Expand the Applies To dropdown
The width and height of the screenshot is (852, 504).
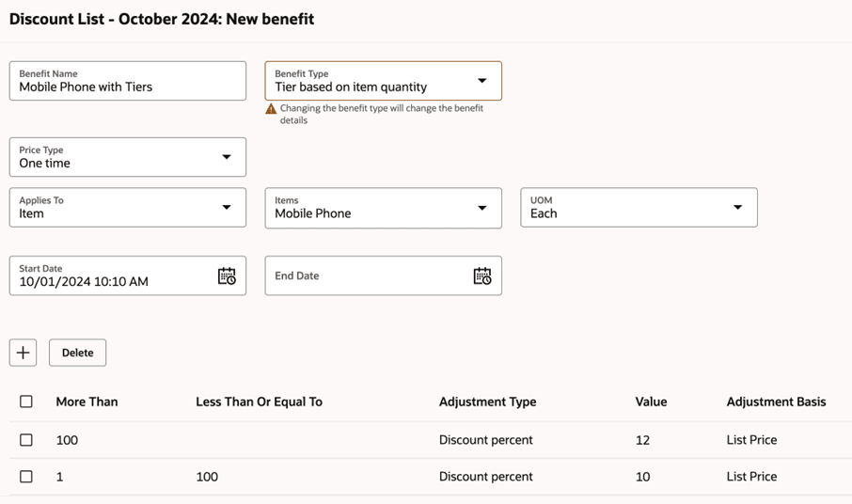[x=227, y=207]
